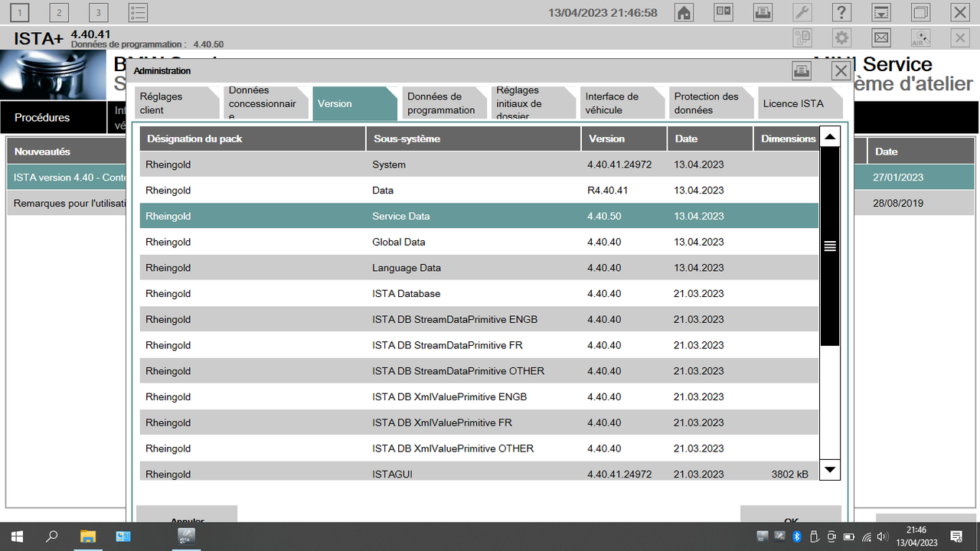Click the scroll down arrow of version list

(x=830, y=469)
